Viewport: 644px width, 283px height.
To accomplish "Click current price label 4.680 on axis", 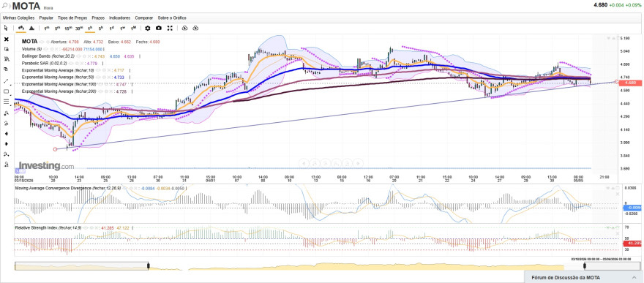I will coord(629,83).
